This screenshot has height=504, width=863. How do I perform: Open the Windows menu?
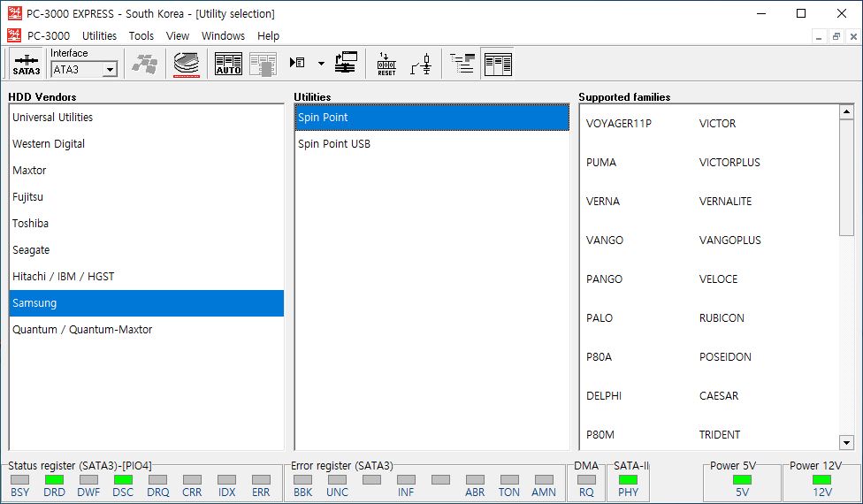click(x=223, y=35)
